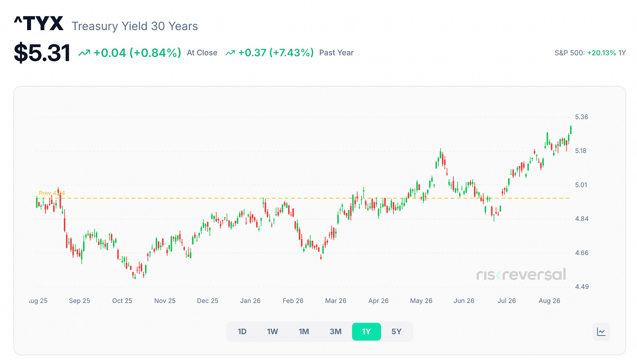Click the "Apr 26" x-axis label
The height and width of the screenshot is (364, 637).
(378, 301)
